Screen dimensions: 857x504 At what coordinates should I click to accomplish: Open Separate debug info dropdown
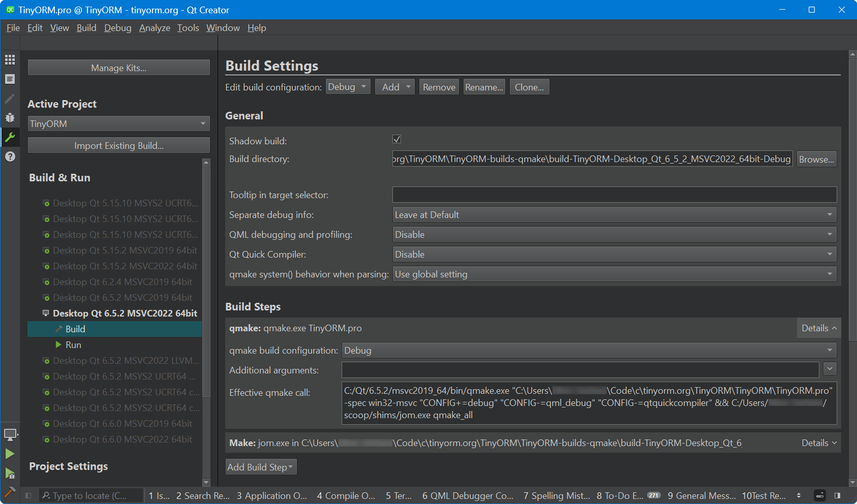[x=615, y=215]
